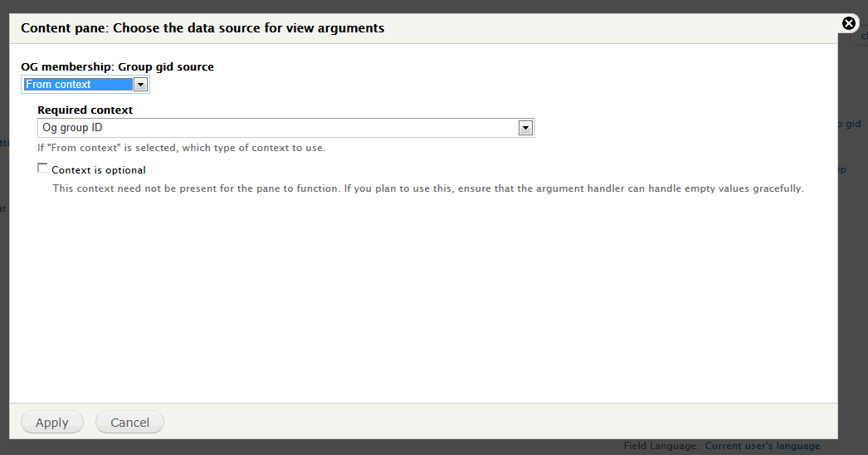Click the Required context label
This screenshot has width=868, height=455.
point(85,110)
